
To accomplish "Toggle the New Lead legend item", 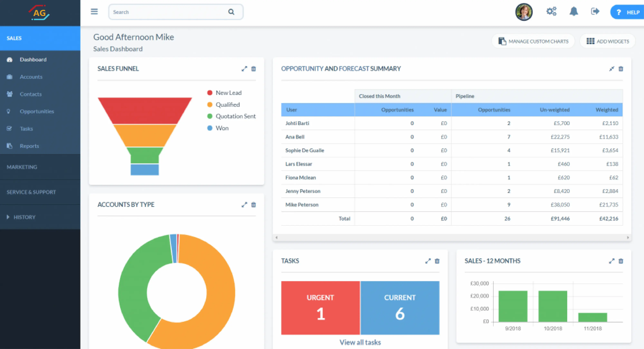I will [224, 93].
